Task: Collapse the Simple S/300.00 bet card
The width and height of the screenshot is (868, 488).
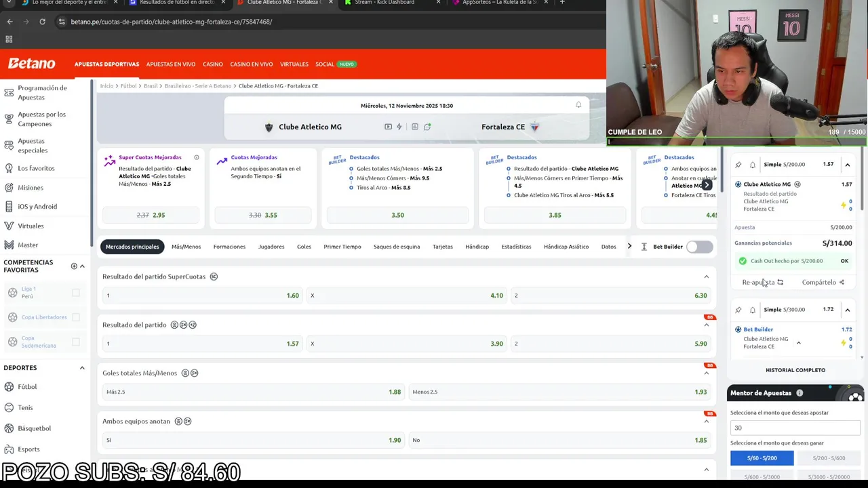Action: coord(847,310)
